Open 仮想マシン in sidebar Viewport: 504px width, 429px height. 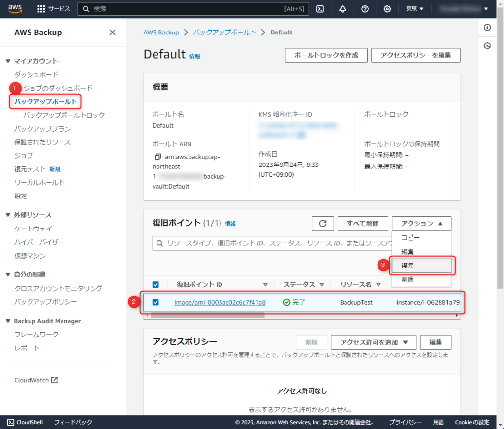(30, 256)
